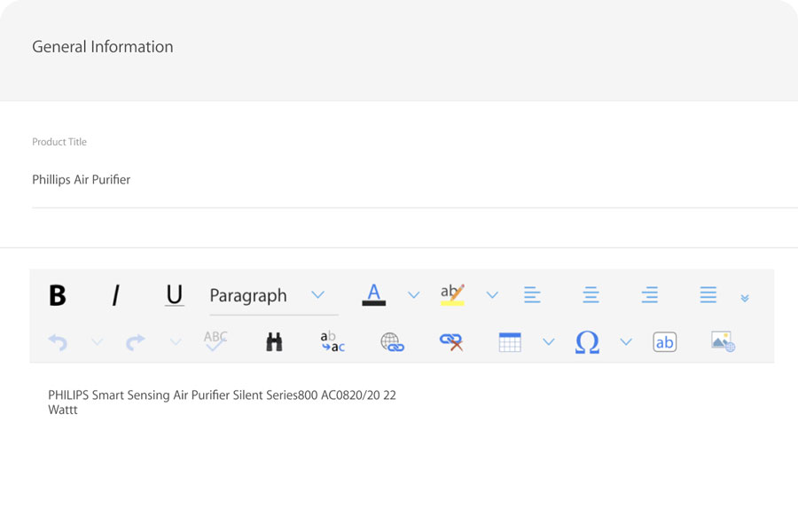Insert hyperlink with globe link icon
Image resolution: width=798 pixels, height=532 pixels.
(392, 342)
